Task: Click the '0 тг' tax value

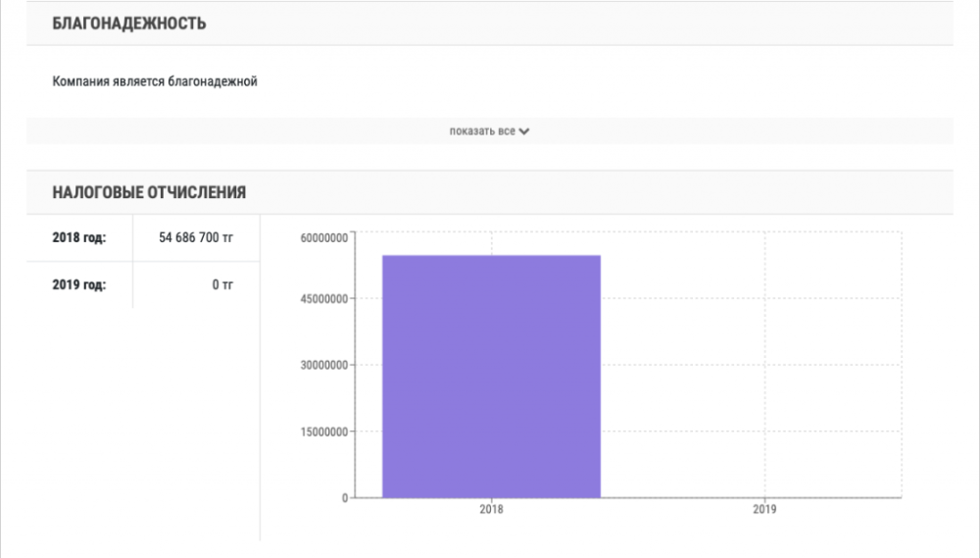Action: tap(222, 285)
